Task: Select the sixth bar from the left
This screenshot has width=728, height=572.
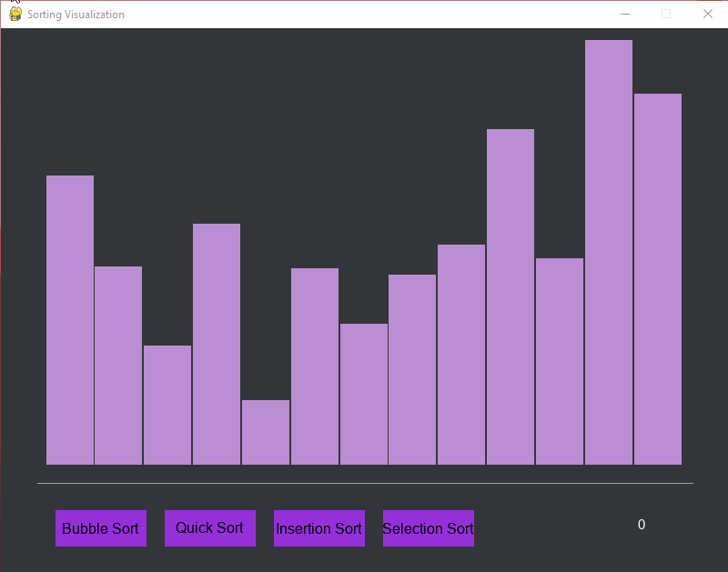Action: (315, 366)
